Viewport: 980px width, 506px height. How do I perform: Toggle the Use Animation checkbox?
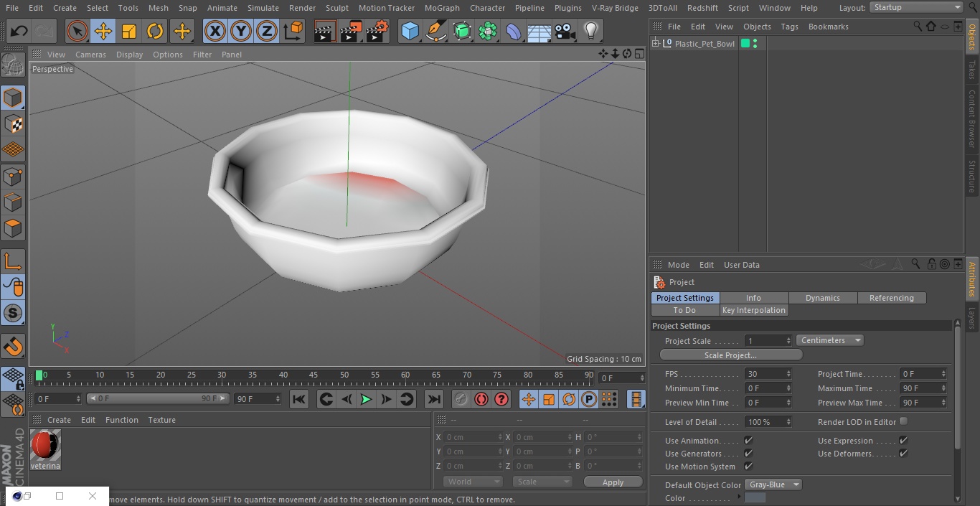(x=748, y=440)
